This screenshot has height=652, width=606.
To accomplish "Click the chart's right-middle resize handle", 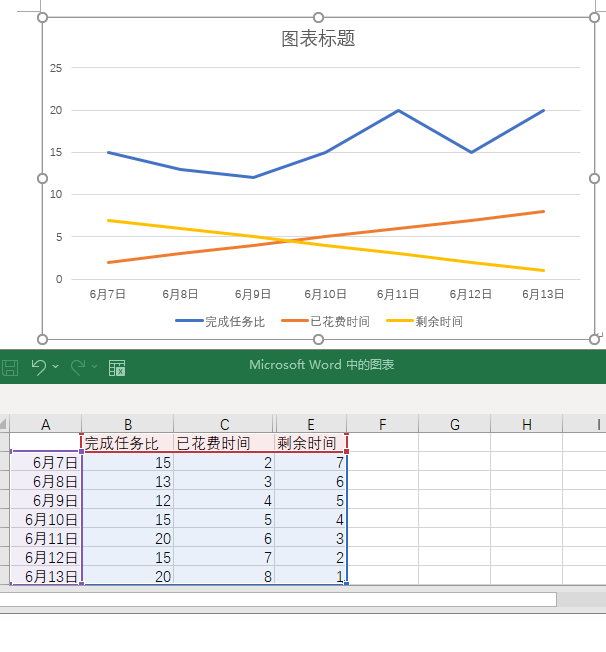I will (x=594, y=178).
